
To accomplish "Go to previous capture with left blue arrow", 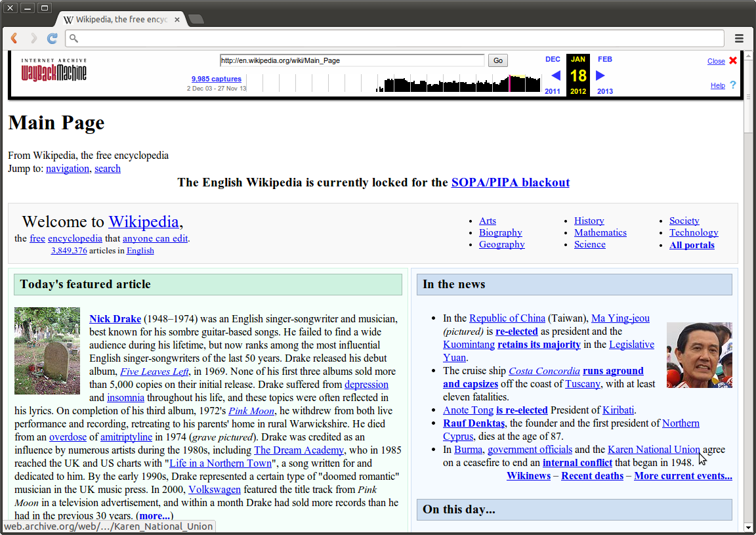I will coord(555,75).
